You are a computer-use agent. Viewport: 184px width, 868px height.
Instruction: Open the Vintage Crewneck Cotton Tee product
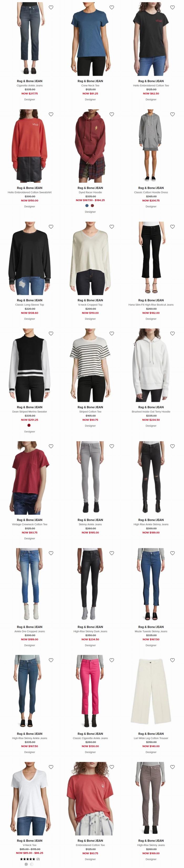tap(30, 524)
